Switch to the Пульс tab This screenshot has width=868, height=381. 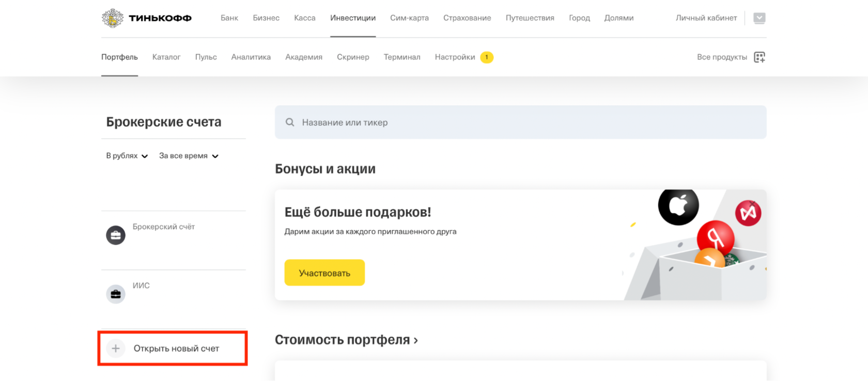206,57
